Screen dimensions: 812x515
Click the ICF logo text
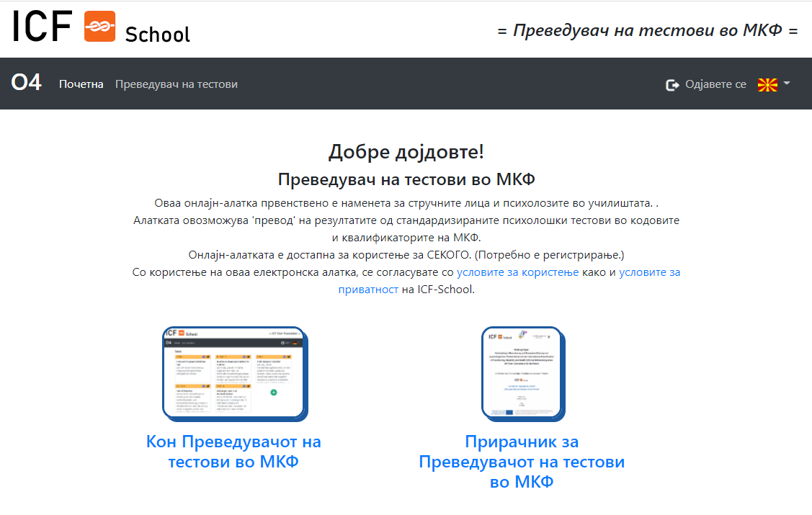pos(42,27)
